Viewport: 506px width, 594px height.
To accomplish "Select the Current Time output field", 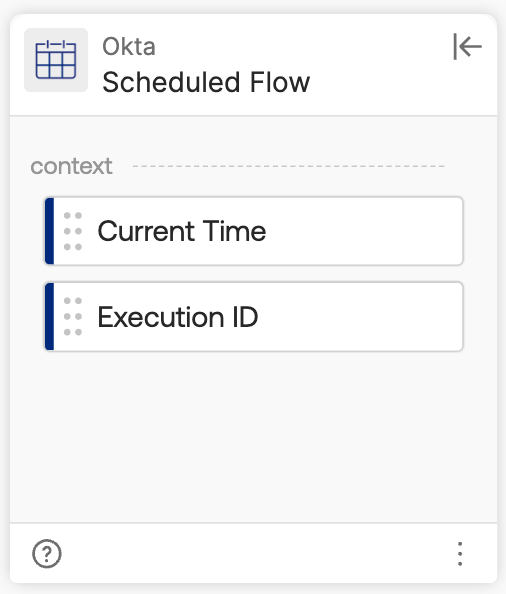I will [x=254, y=231].
